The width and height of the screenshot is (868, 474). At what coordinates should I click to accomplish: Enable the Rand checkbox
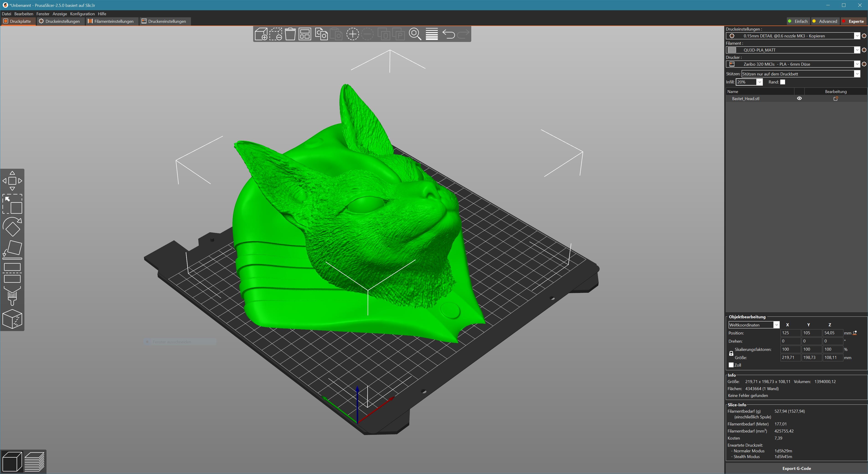(782, 82)
